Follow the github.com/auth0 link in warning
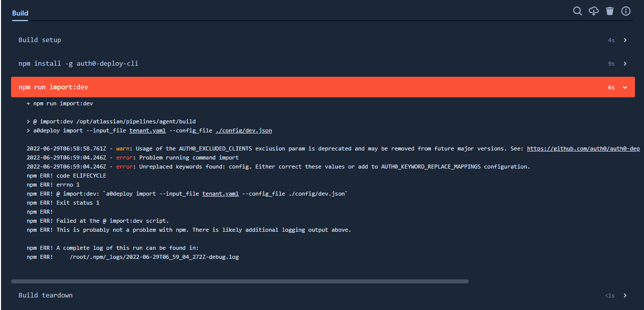 click(583, 148)
